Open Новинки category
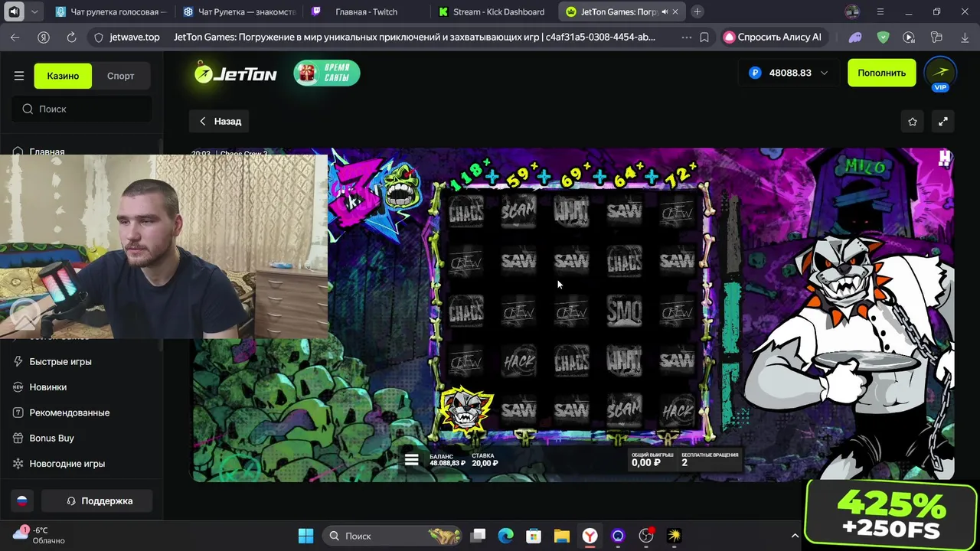This screenshot has height=551, width=980. tap(47, 386)
